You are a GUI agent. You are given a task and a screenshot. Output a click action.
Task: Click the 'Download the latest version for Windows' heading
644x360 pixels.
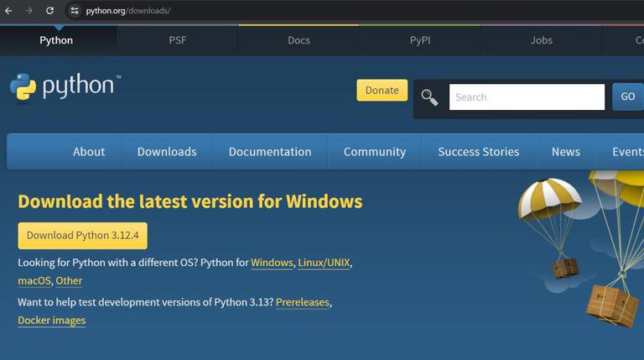(x=190, y=201)
